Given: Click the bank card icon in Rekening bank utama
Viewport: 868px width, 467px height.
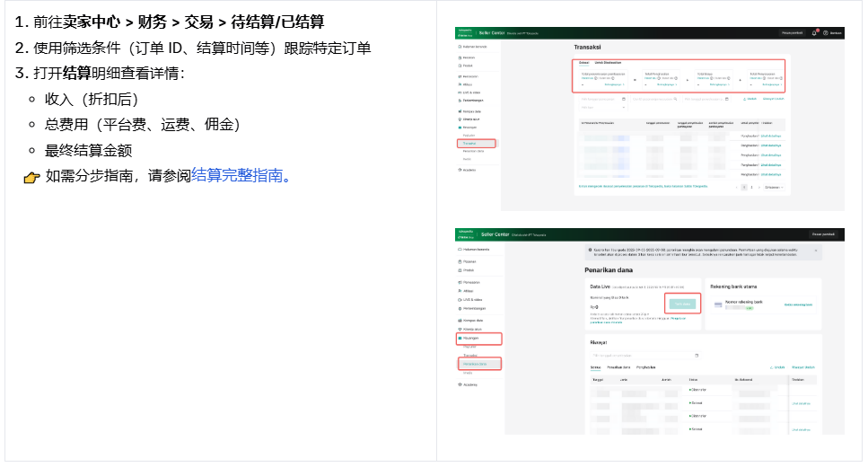Looking at the screenshot, I should coord(717,305).
